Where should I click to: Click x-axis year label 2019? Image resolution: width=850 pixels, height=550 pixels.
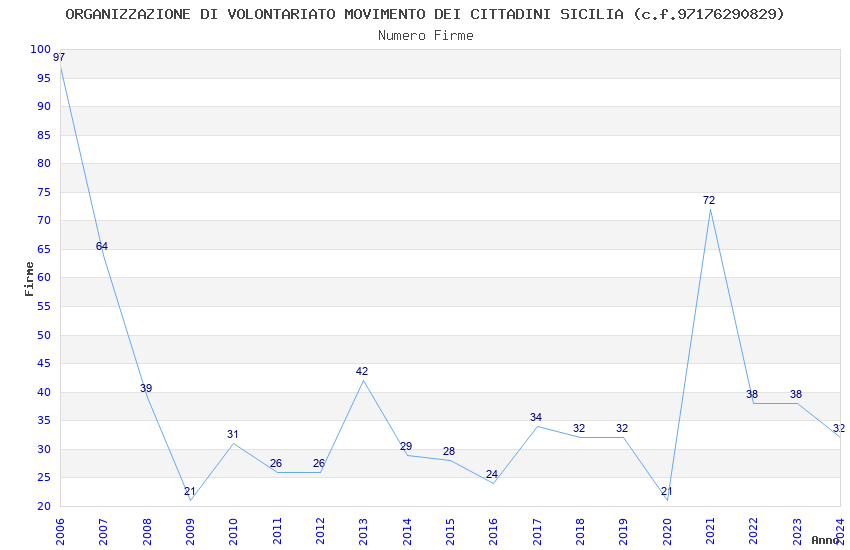[x=623, y=531]
